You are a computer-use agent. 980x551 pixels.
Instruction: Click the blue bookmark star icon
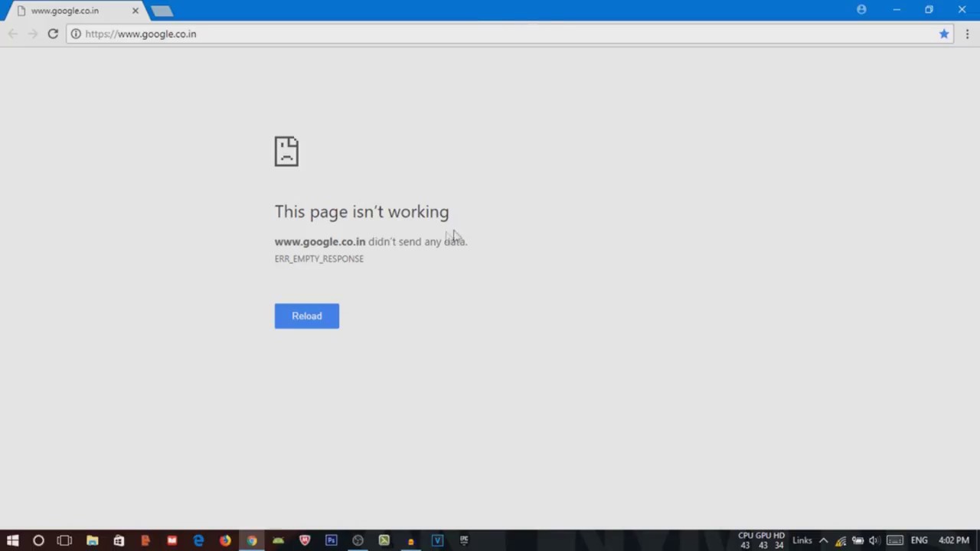point(944,34)
